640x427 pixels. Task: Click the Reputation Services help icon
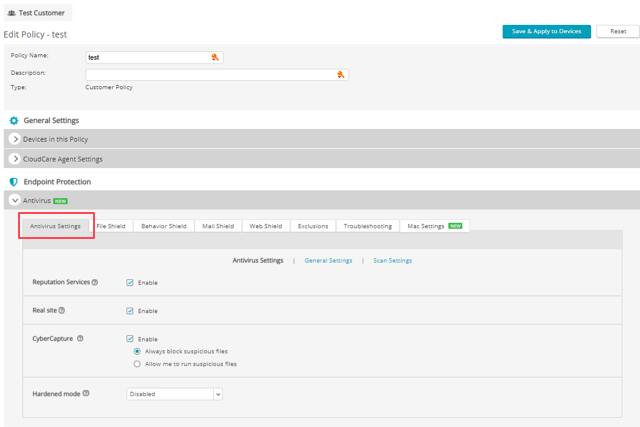[95, 283]
